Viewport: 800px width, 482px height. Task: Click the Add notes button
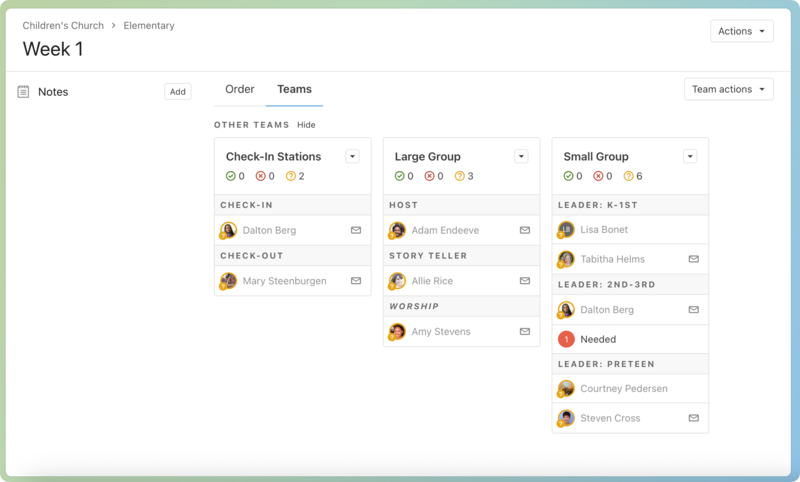(177, 92)
